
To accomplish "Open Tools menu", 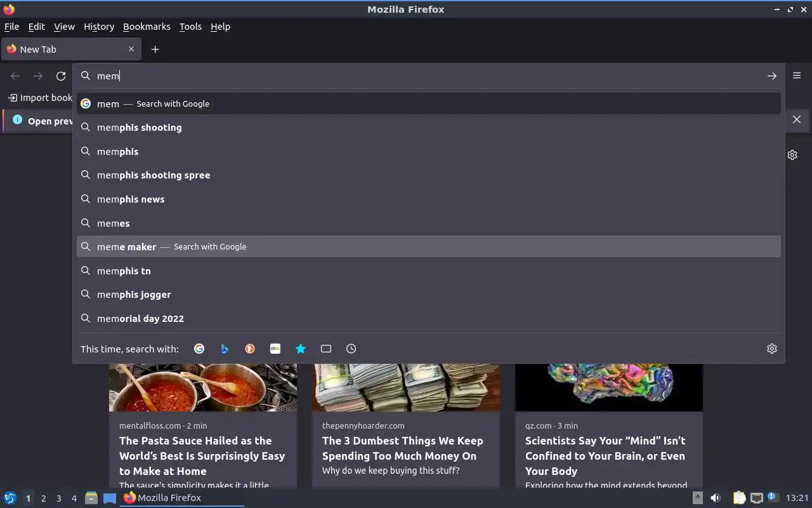I will click(x=190, y=27).
